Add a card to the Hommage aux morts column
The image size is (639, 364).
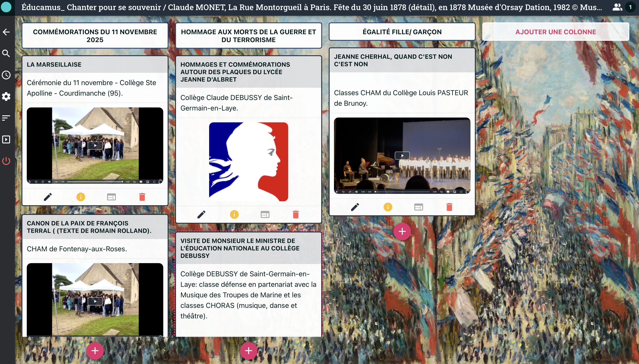tap(248, 351)
